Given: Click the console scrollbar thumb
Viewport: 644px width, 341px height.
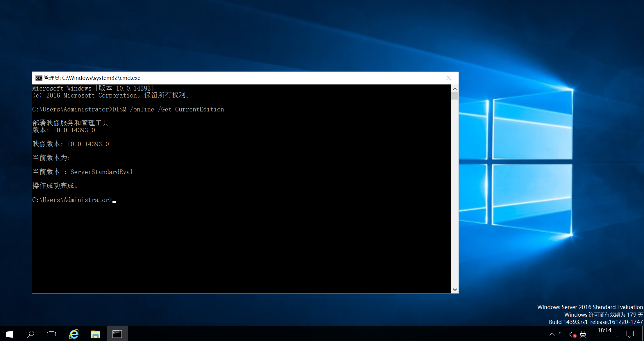Looking at the screenshot, I should pos(455,96).
